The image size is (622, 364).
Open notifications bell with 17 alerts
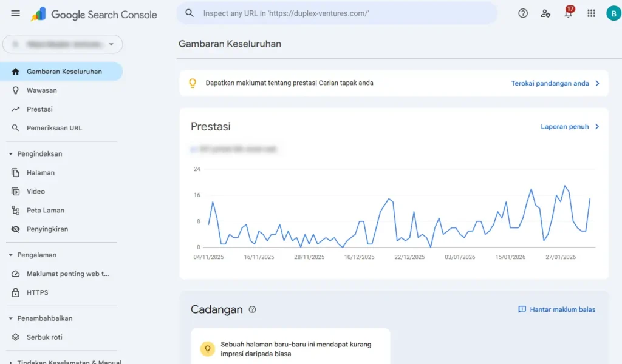(569, 13)
